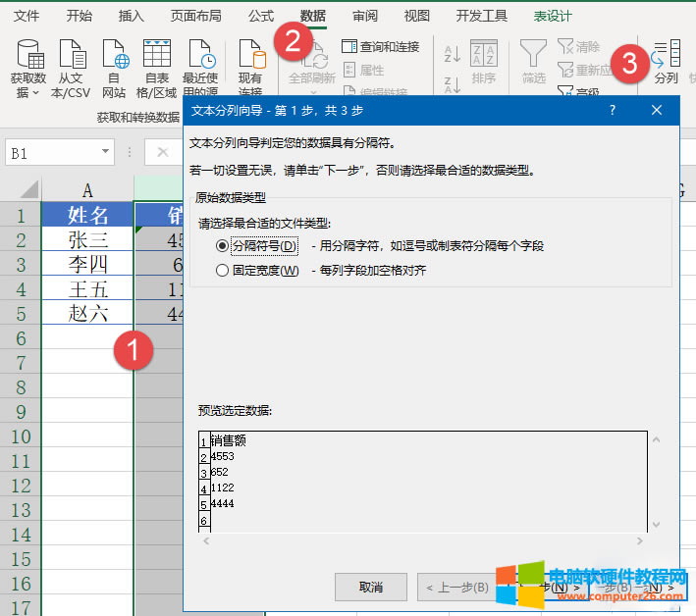Click the 自表格/区域 icon
The image size is (696, 616).
(x=157, y=54)
